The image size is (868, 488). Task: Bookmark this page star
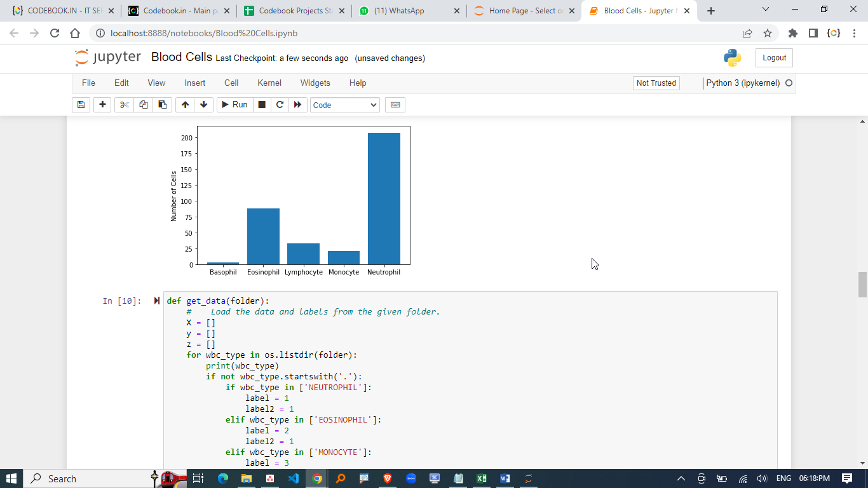767,33
